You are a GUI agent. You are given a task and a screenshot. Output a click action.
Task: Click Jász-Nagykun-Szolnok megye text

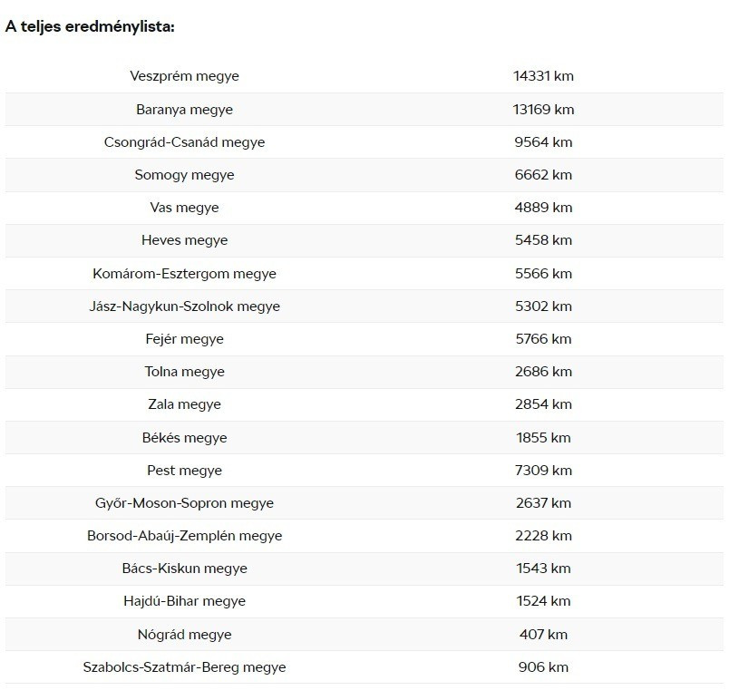click(x=184, y=306)
